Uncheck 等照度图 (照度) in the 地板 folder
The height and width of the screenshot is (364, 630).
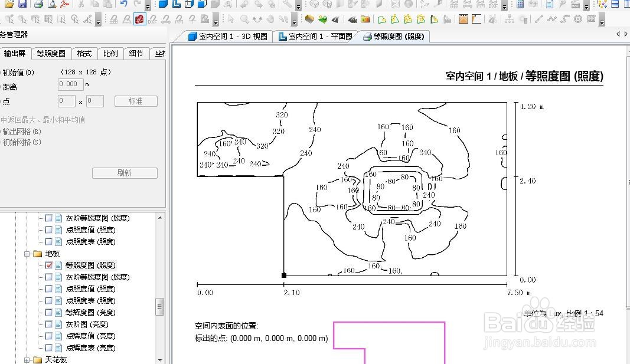tap(49, 265)
